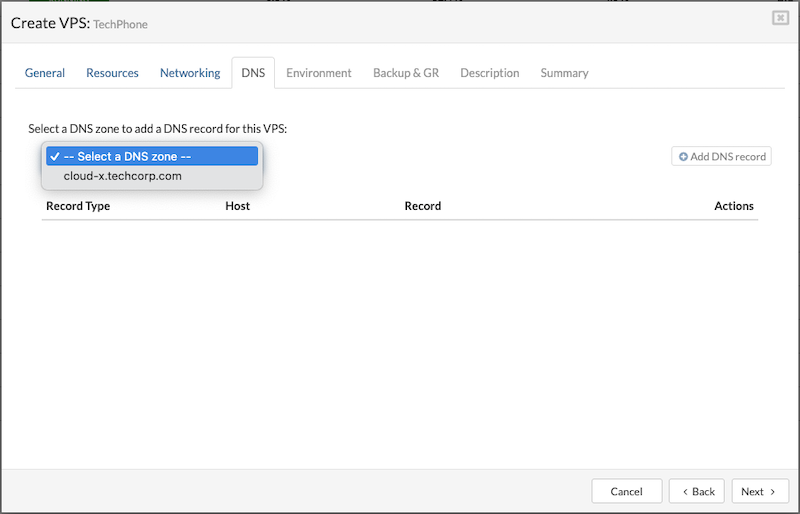This screenshot has width=800, height=514.
Task: Click the Record column header
Action: click(x=422, y=206)
